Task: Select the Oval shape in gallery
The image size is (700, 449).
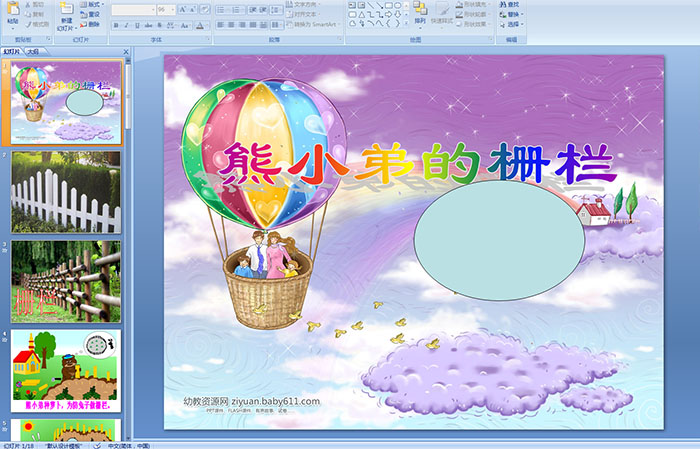Action: (397, 5)
